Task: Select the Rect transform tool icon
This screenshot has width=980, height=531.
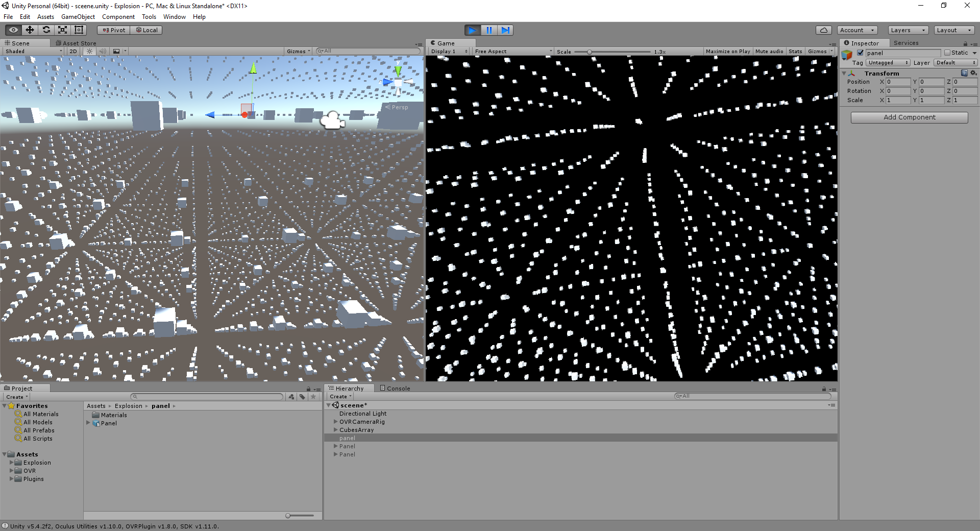Action: 79,30
